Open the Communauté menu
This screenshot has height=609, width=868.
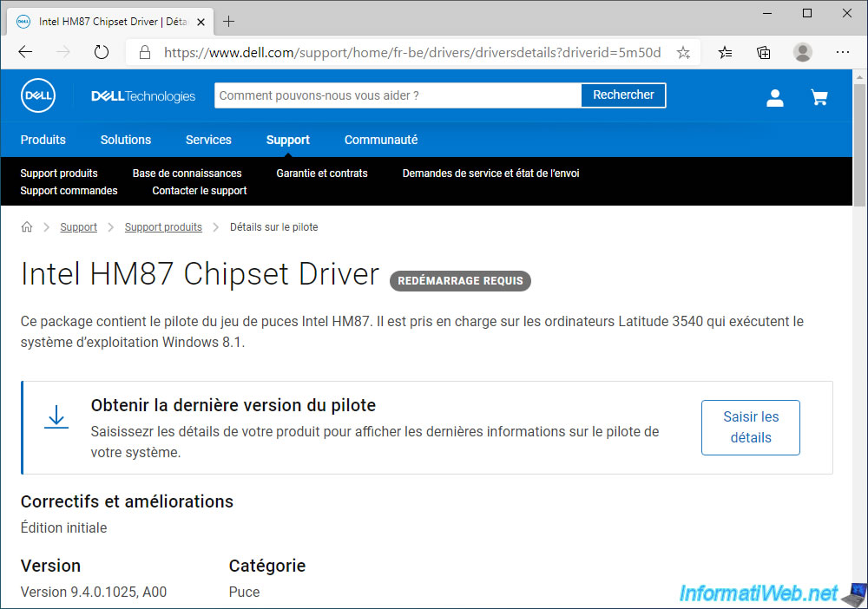(x=381, y=140)
